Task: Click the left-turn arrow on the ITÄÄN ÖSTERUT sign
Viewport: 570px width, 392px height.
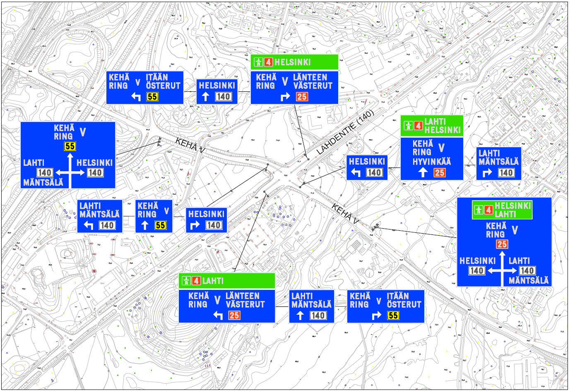Action: 136,97
